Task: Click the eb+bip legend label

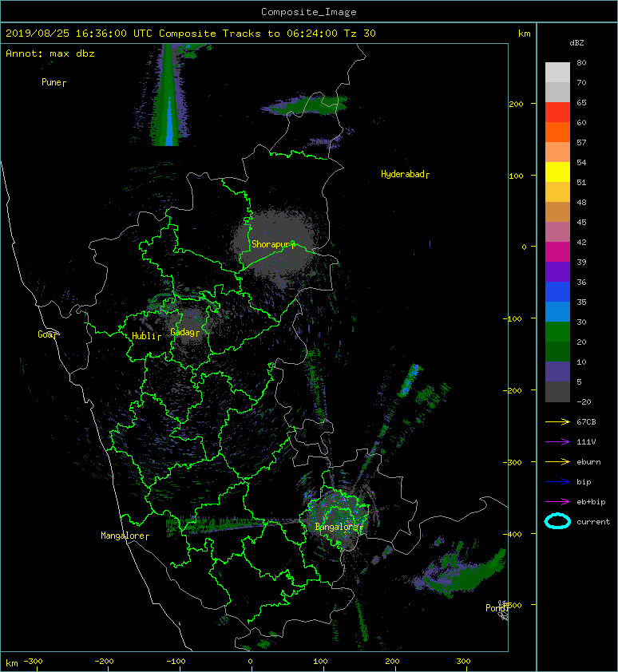Action: click(x=591, y=502)
